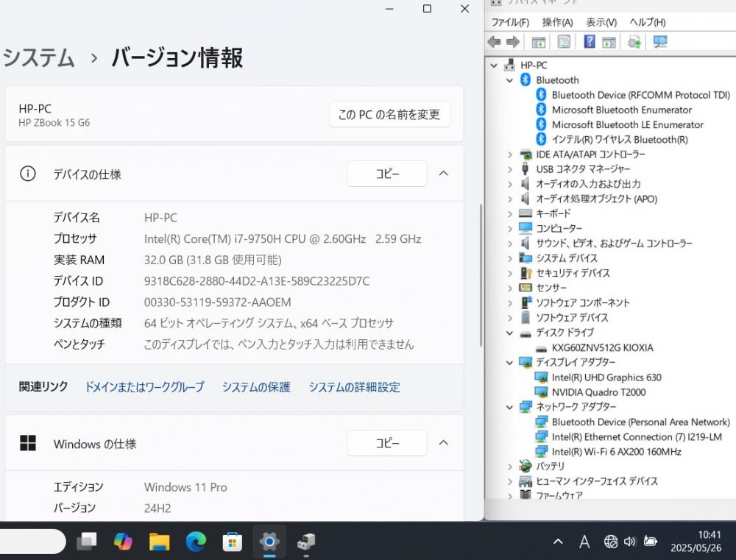Click the HP-PC computer icon in tree root
Image resolution: width=736 pixels, height=560 pixels.
tap(510, 65)
